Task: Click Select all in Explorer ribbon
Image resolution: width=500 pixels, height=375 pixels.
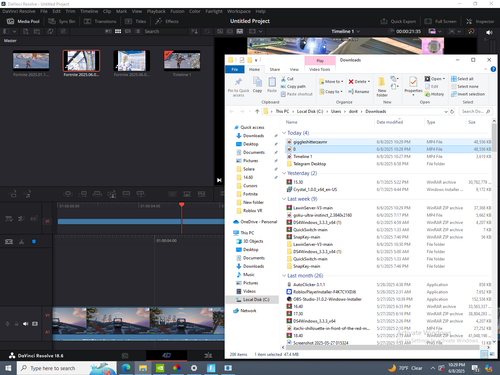Action: [462, 79]
